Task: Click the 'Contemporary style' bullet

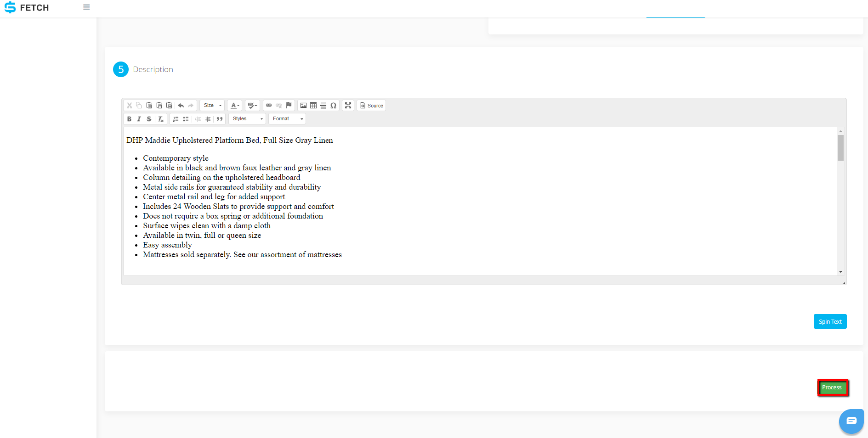Action: (176, 158)
